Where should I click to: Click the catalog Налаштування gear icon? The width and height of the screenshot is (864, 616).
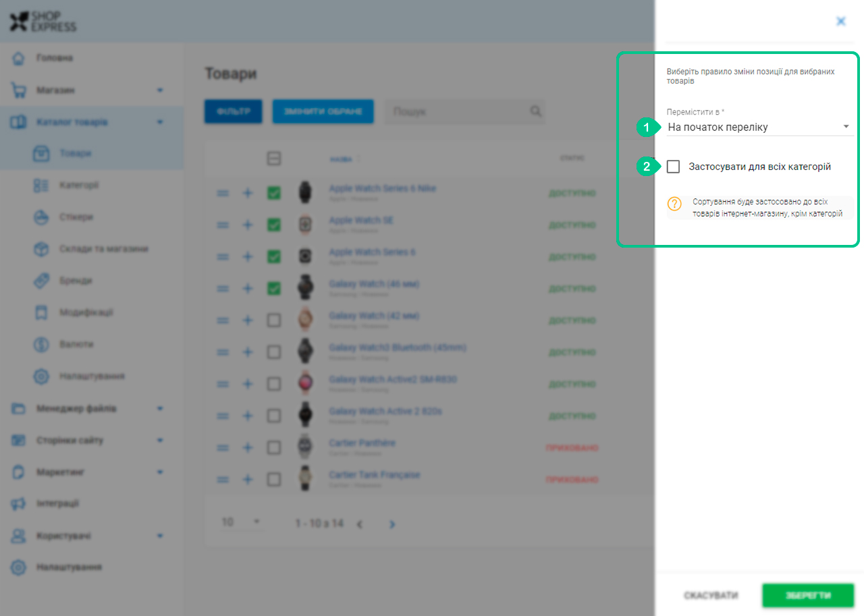pyautogui.click(x=41, y=376)
